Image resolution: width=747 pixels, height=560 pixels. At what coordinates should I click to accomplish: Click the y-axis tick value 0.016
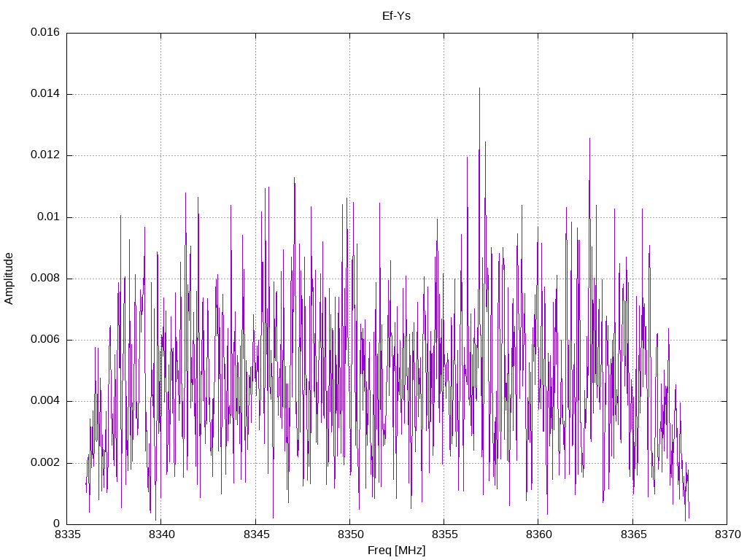45,32
